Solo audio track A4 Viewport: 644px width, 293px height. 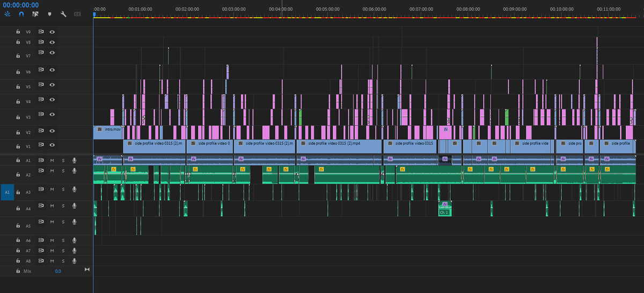click(63, 207)
